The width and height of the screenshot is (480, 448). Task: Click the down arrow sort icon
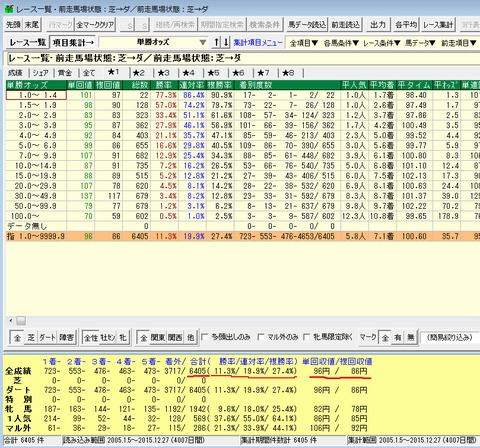click(226, 42)
